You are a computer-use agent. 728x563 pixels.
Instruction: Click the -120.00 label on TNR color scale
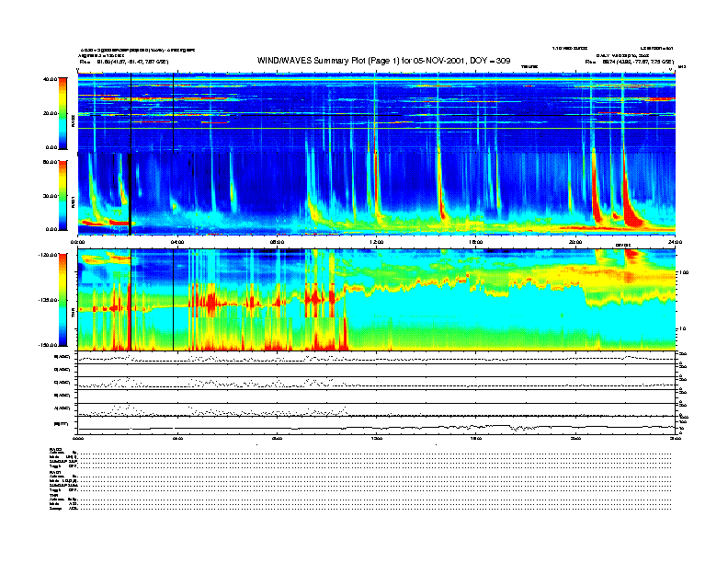48,255
